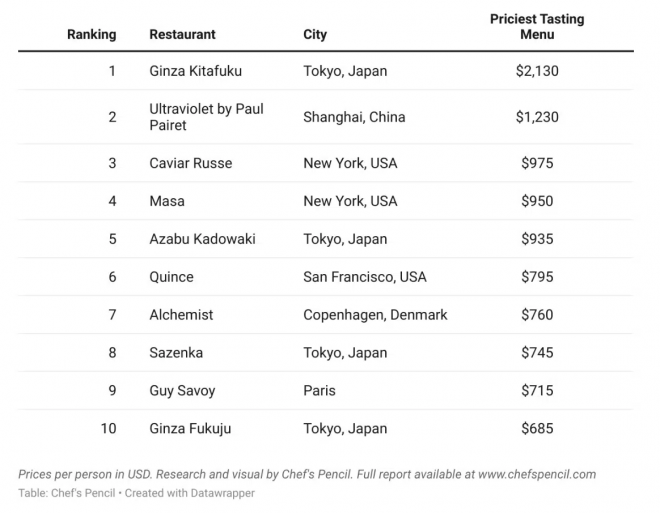Image resolution: width=660 pixels, height=513 pixels.
Task: Click the Ginza Fukuju entry
Action: coord(190,428)
